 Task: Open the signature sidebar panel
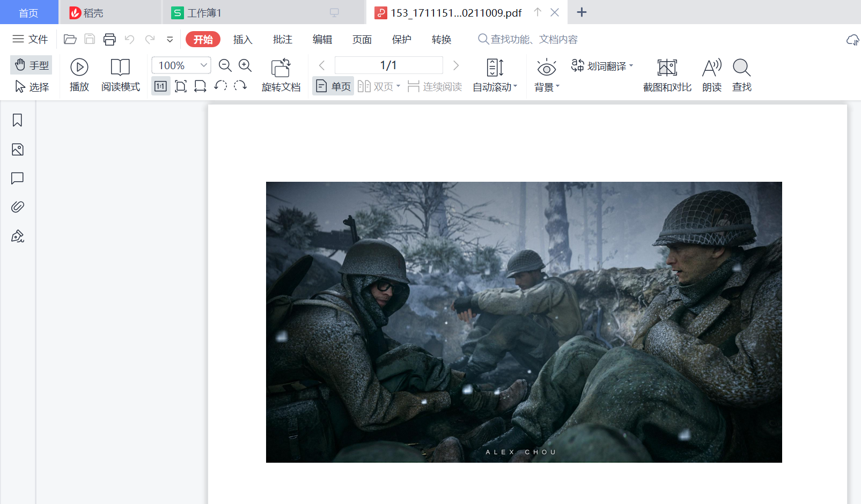(18, 236)
